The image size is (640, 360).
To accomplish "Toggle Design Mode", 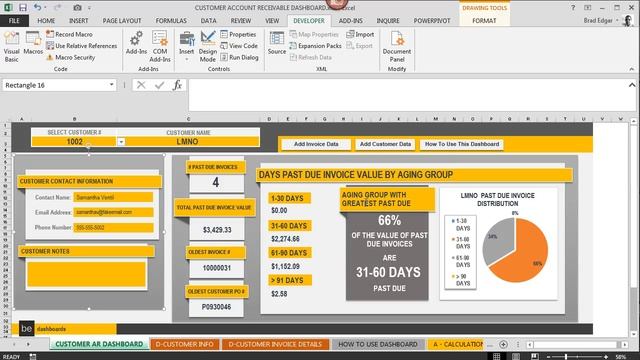I will [208, 47].
